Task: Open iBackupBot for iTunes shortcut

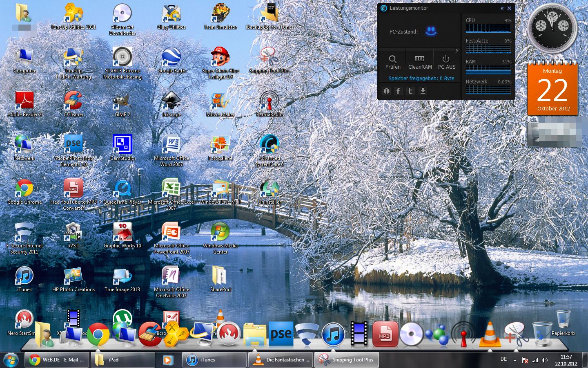Action: (x=269, y=16)
